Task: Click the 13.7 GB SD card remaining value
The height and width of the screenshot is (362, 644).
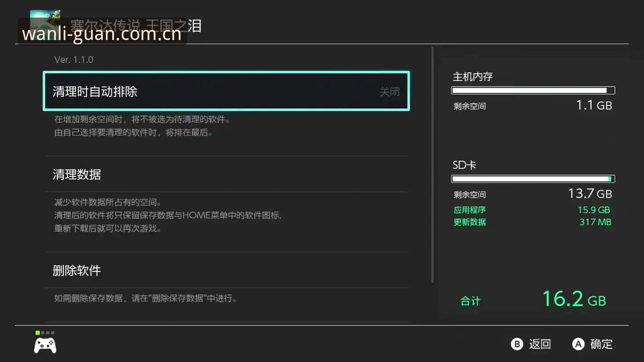Action: point(590,194)
